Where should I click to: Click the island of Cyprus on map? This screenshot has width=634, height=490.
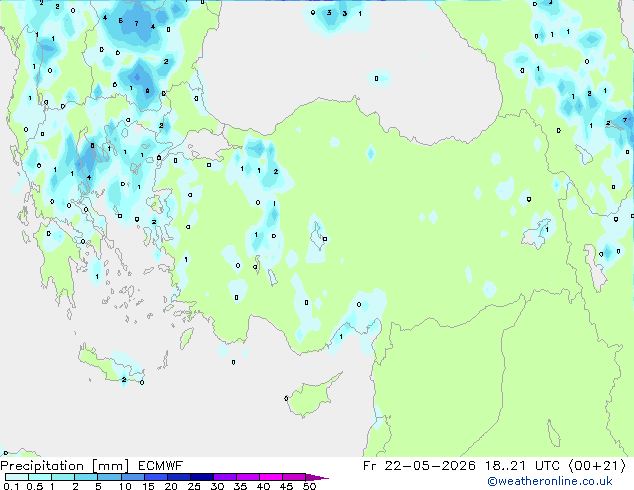311,397
